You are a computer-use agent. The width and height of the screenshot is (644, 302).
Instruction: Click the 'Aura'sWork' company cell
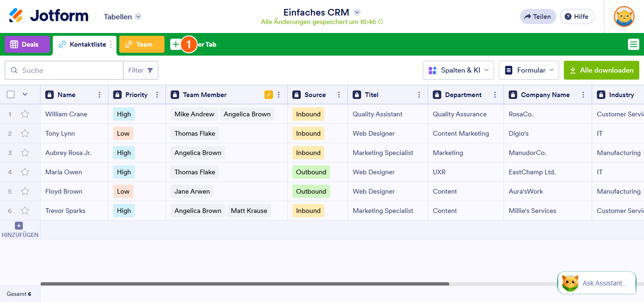[x=547, y=191]
